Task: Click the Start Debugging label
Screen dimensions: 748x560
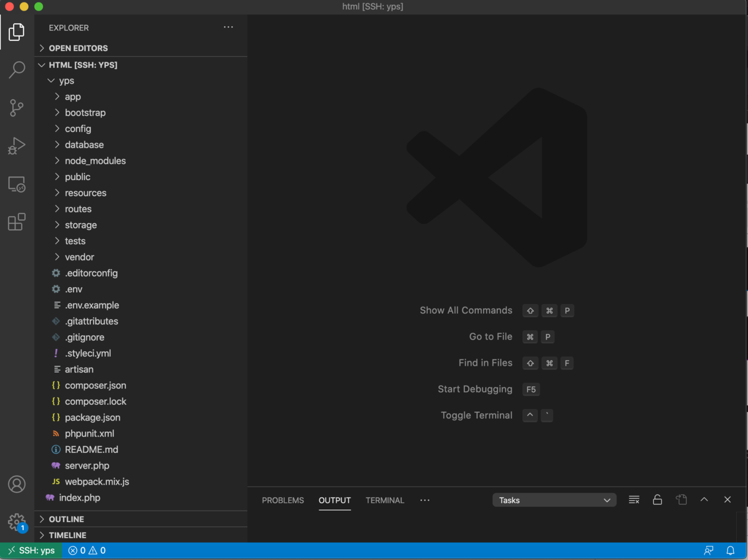Action: coord(475,389)
